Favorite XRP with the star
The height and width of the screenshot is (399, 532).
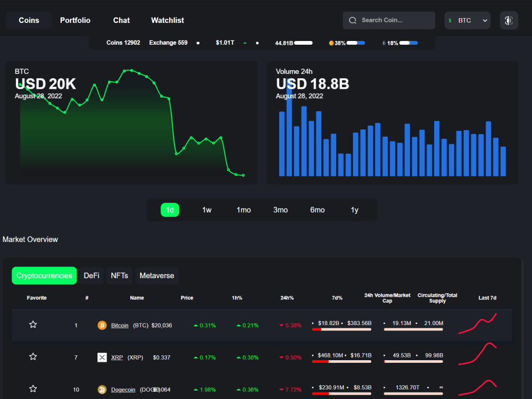[33, 356]
